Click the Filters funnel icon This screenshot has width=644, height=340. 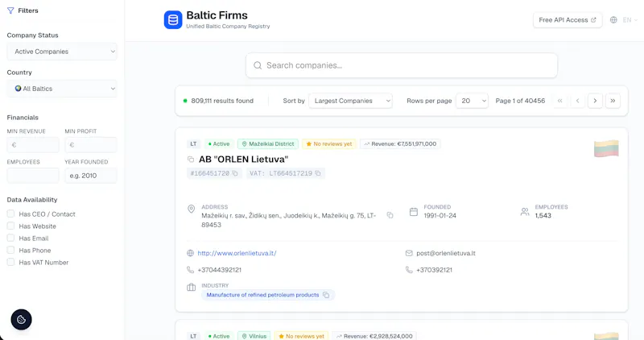[x=10, y=10]
